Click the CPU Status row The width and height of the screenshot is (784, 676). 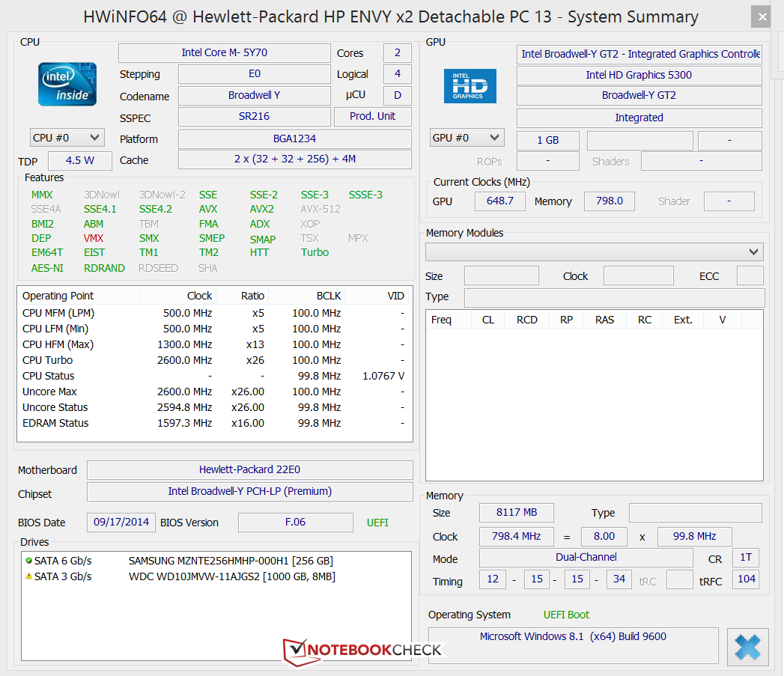214,376
